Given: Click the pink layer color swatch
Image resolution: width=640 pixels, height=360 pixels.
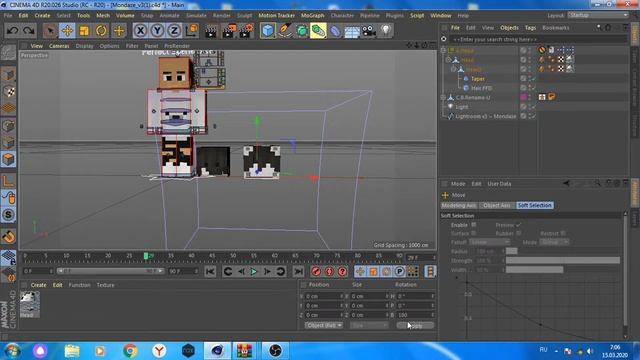Looking at the screenshot, I should [523, 97].
